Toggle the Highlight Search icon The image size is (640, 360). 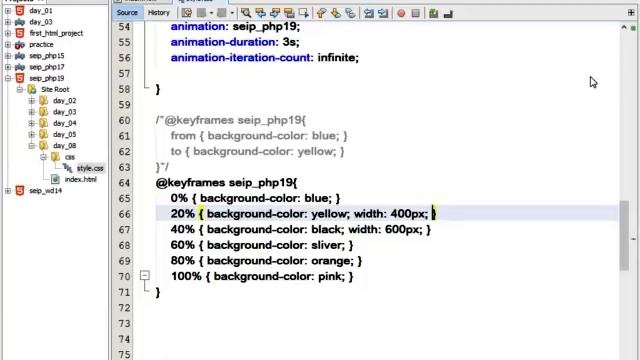tap(289, 13)
